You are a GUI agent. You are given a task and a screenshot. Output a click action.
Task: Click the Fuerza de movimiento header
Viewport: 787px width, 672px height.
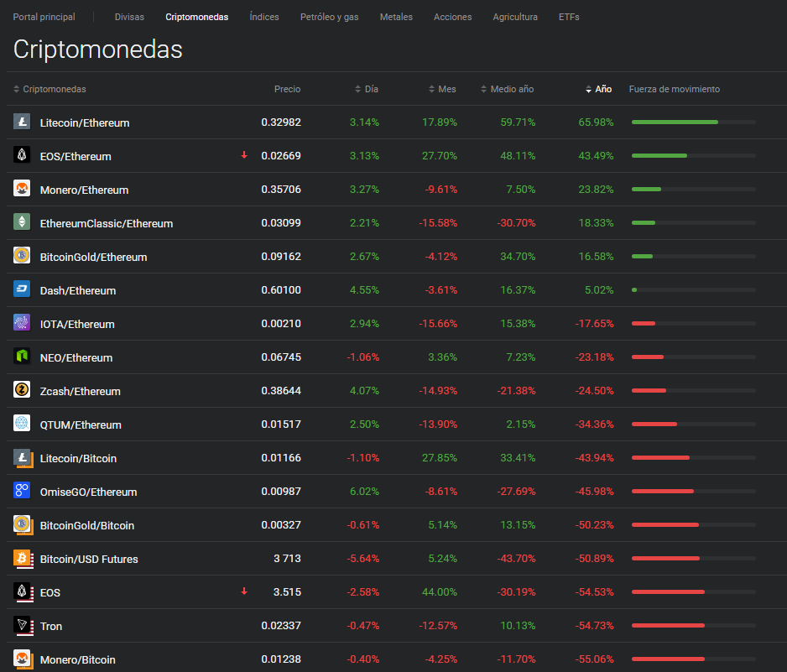click(674, 89)
